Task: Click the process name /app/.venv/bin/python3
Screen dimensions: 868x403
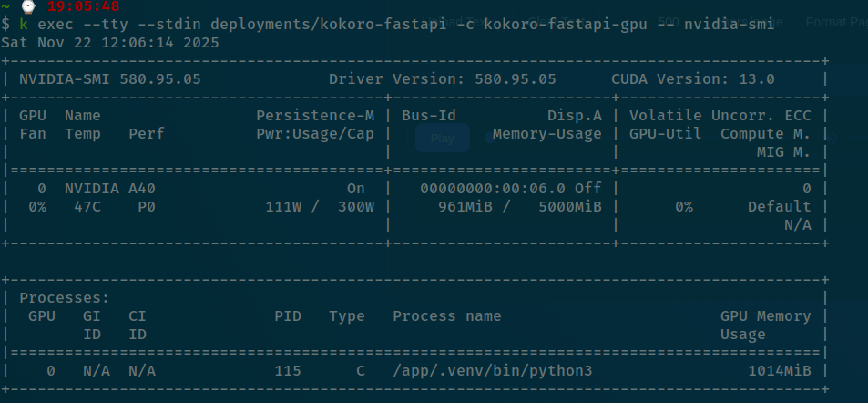Action: 492,371
